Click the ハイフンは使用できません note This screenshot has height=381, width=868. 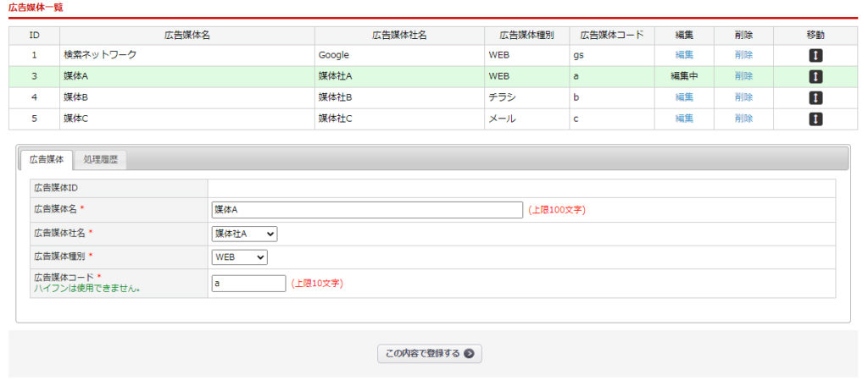[x=87, y=288]
